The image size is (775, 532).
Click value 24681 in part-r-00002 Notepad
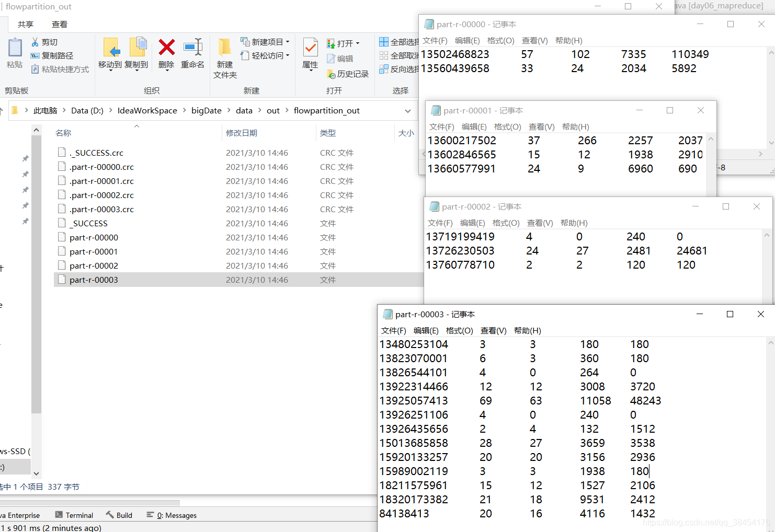pos(692,251)
